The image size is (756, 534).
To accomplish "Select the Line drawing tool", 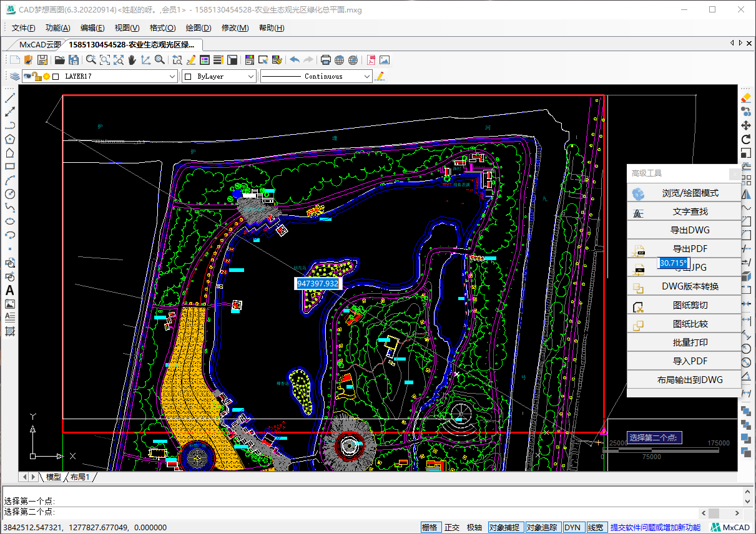I will [10, 99].
